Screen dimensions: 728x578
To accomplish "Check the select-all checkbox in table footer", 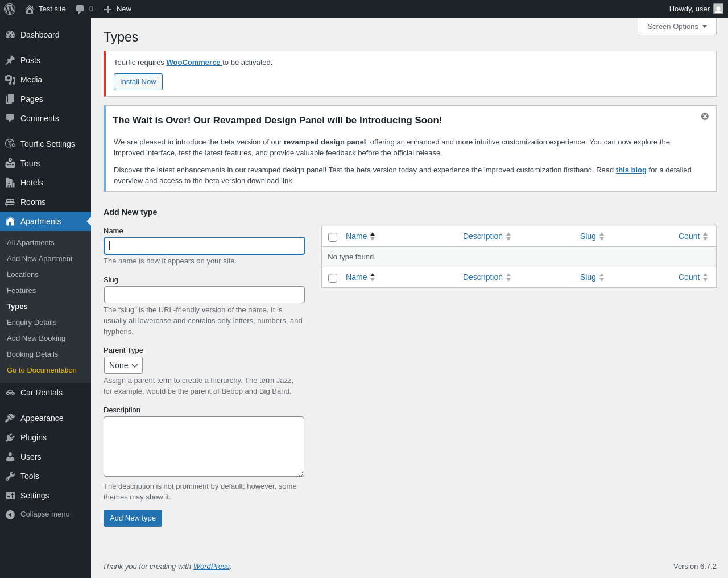I will coord(333,278).
